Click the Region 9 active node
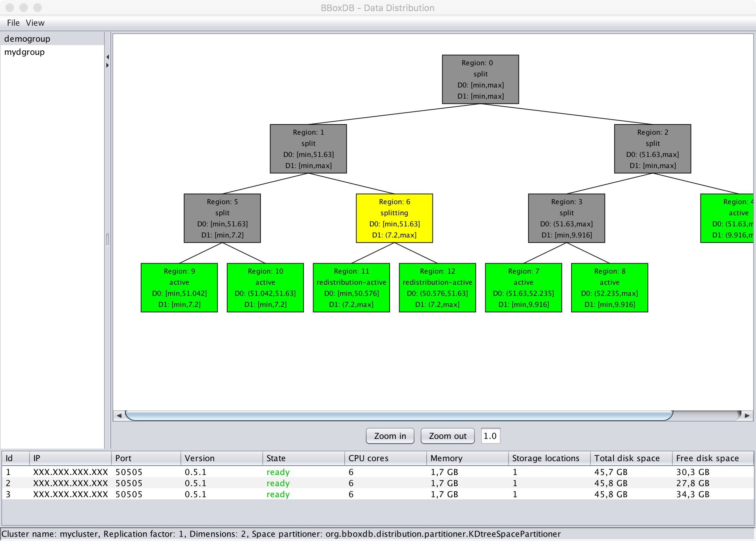The height and width of the screenshot is (541, 756). (x=179, y=288)
